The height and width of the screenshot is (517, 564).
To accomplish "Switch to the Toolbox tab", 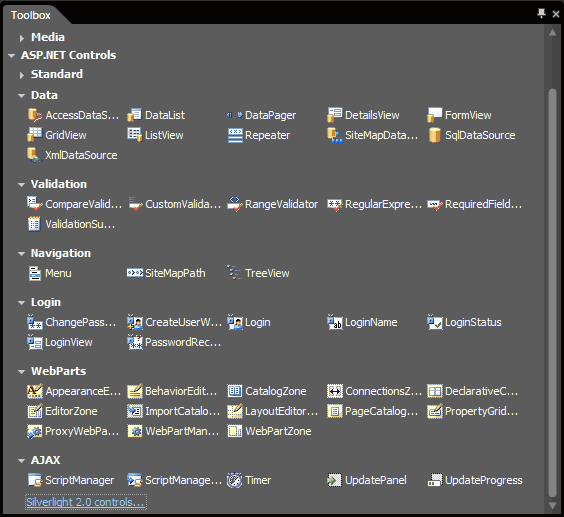I will 31,15.
